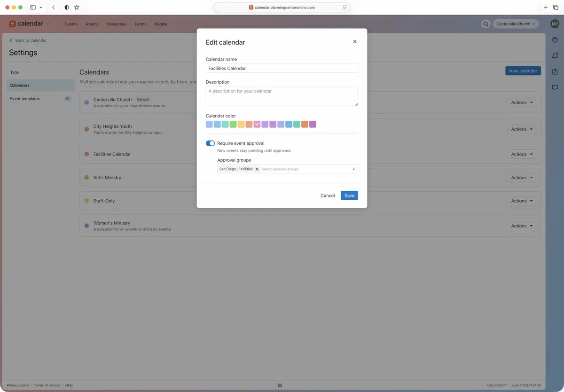564x392 pixels.
Task: Open notifications bell in right sidebar
Action: (555, 55)
